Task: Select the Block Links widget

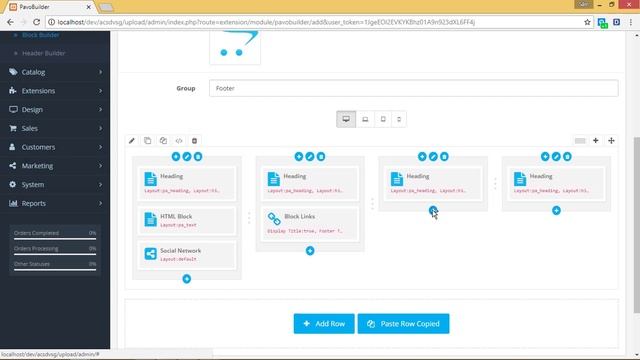Action: [310, 224]
